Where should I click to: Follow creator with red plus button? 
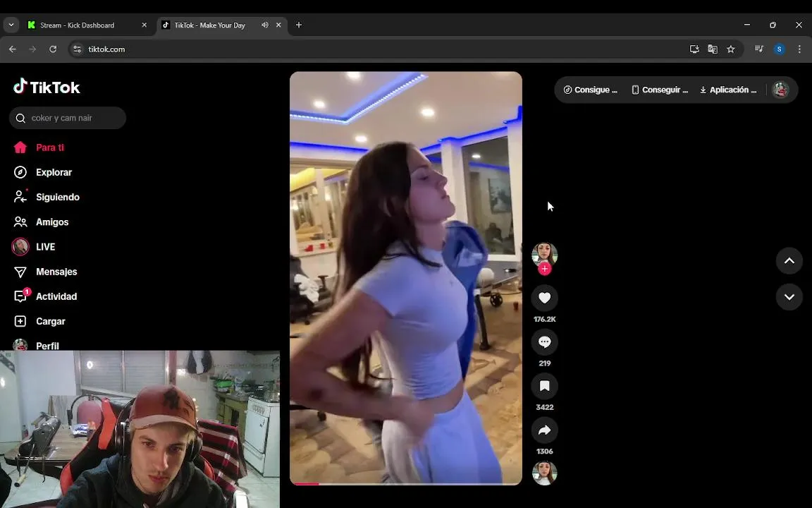point(544,269)
